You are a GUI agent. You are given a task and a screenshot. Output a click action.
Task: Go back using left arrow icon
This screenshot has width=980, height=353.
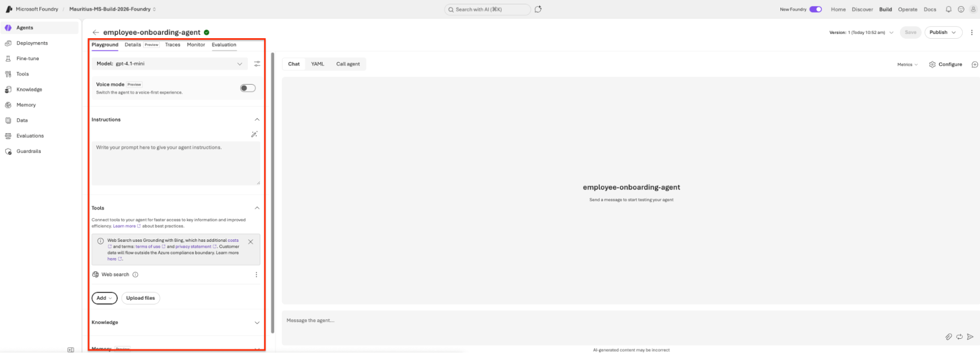click(x=96, y=32)
